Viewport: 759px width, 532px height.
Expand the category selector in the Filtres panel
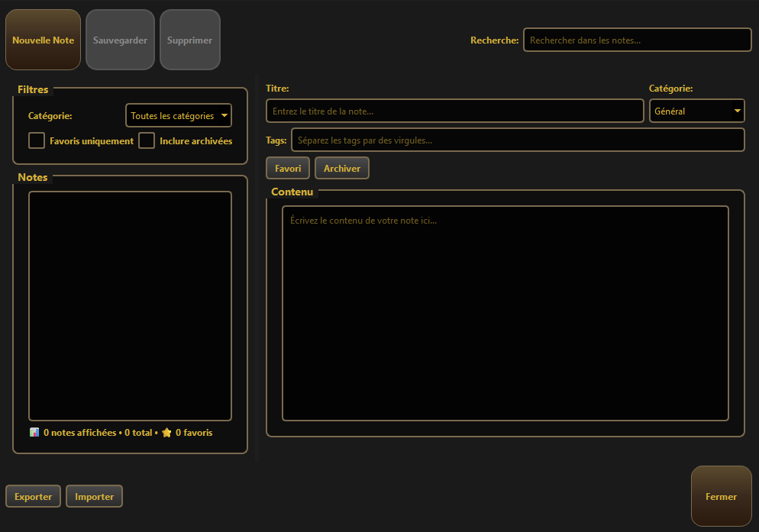[178, 115]
